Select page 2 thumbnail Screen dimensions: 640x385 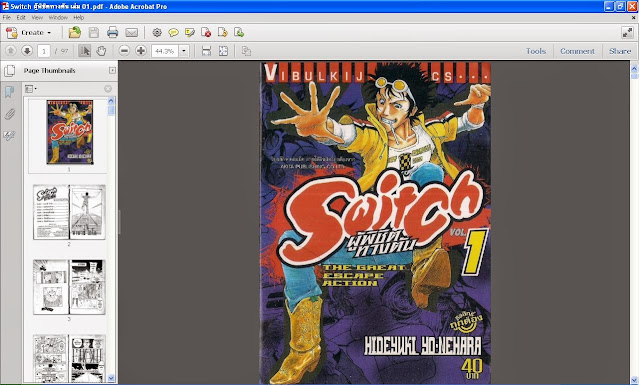tap(69, 212)
